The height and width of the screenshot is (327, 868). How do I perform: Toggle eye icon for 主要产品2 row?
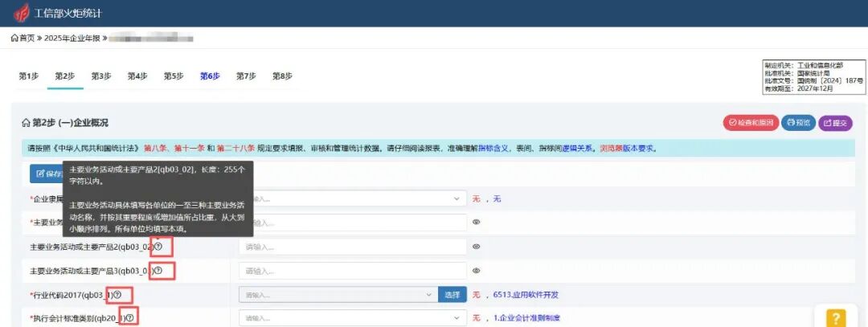476,247
